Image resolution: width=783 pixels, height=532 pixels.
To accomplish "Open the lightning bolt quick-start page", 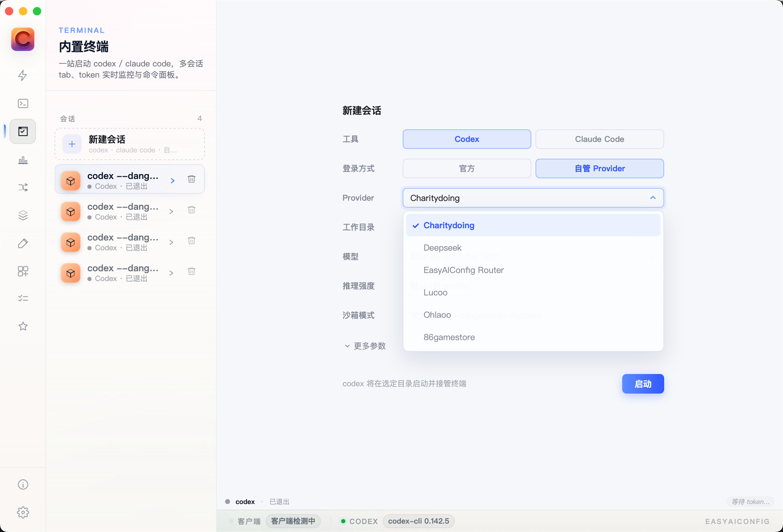I will pos(23,76).
